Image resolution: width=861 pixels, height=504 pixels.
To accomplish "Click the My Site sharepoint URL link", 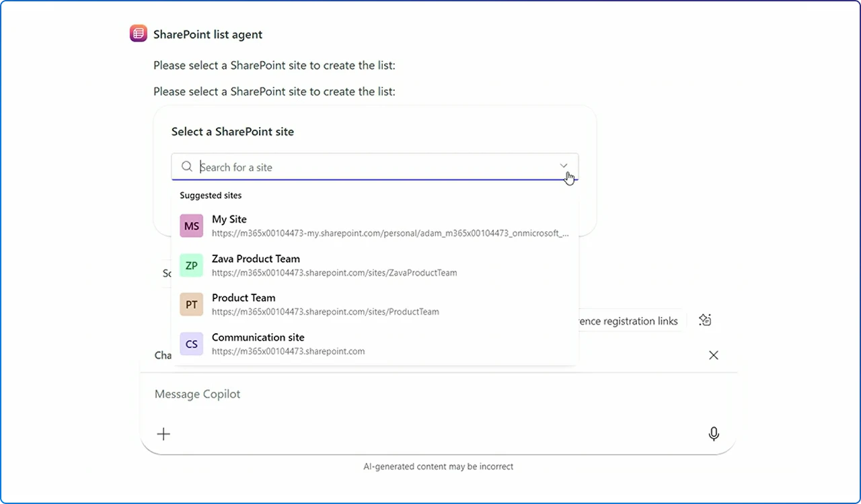I will tap(390, 233).
